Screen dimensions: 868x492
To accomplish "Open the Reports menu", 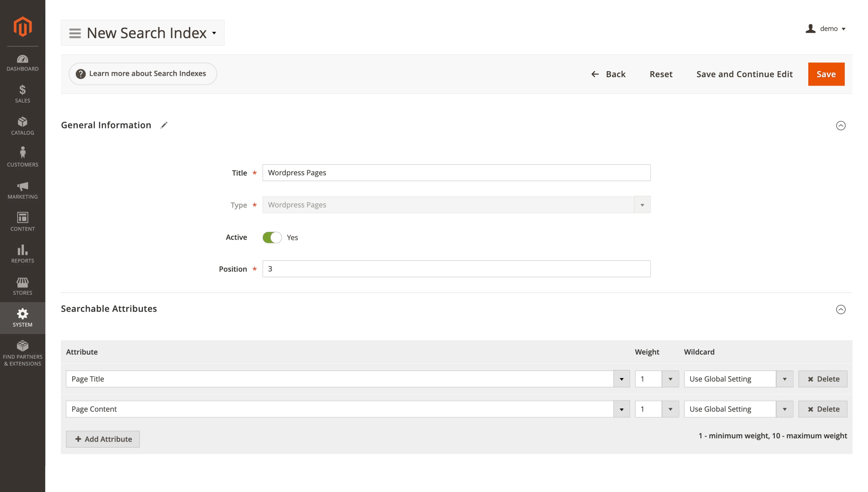I will point(22,254).
